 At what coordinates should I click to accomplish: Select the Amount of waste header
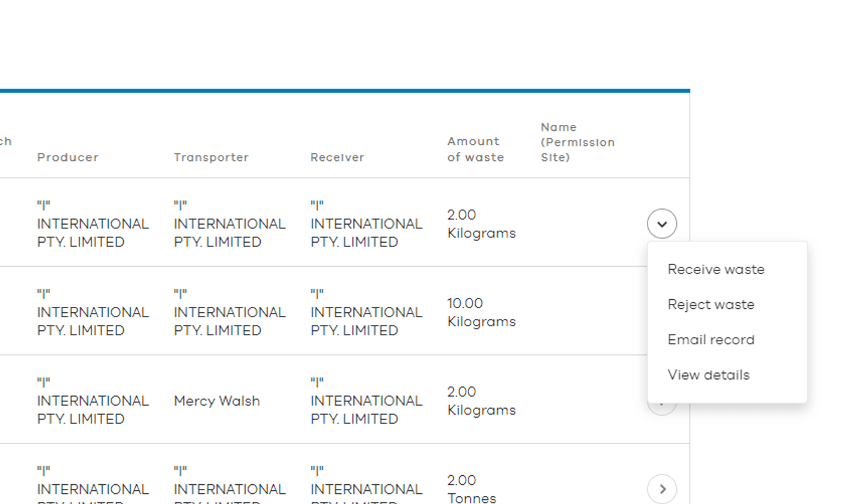pyautogui.click(x=475, y=150)
